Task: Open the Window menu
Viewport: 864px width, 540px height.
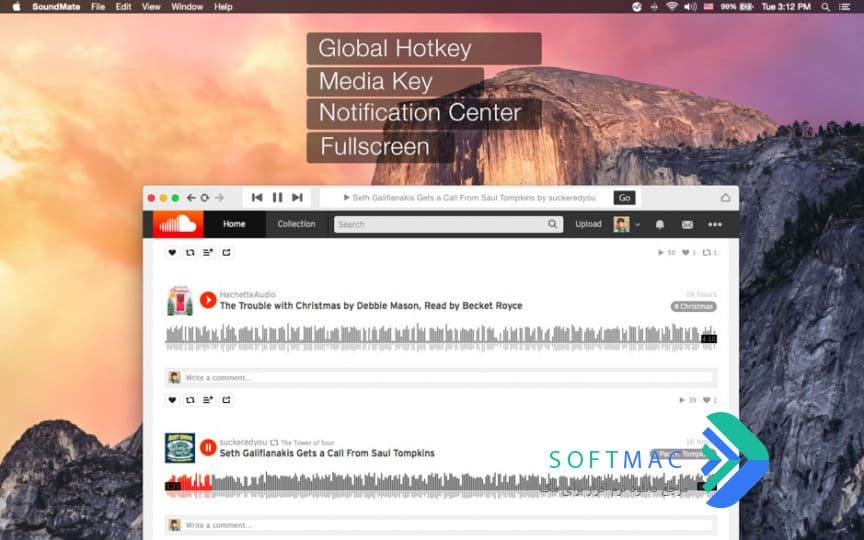Action: pos(187,7)
